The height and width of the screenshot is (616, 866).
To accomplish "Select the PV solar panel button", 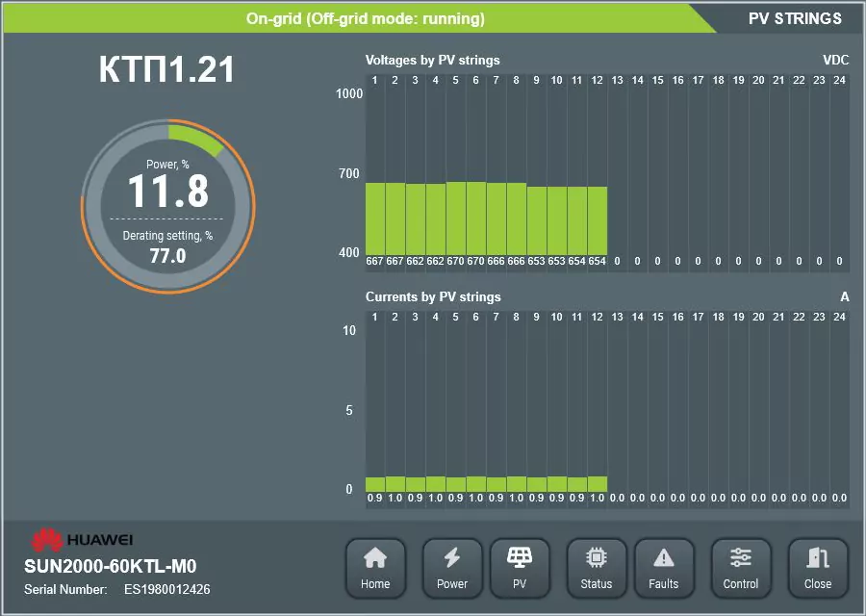I will (520, 569).
